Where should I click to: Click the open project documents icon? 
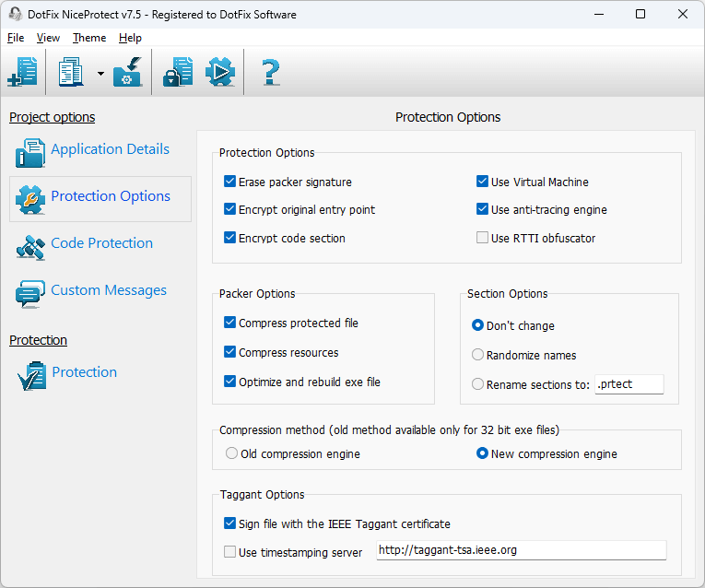point(71,72)
